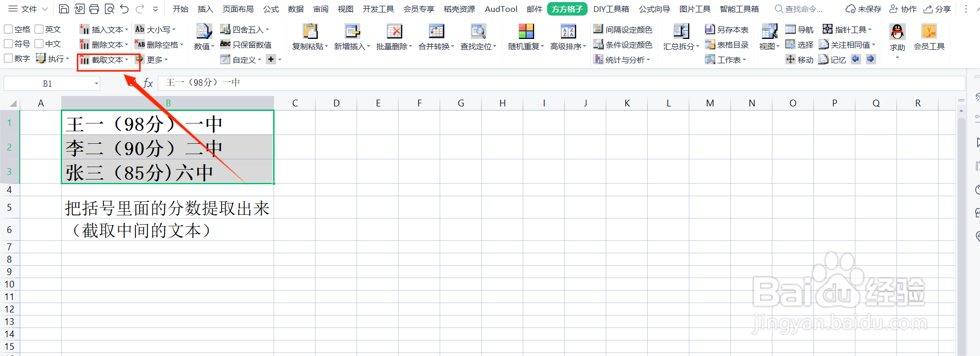
Task: Click the 未保存 button
Action: [x=864, y=9]
